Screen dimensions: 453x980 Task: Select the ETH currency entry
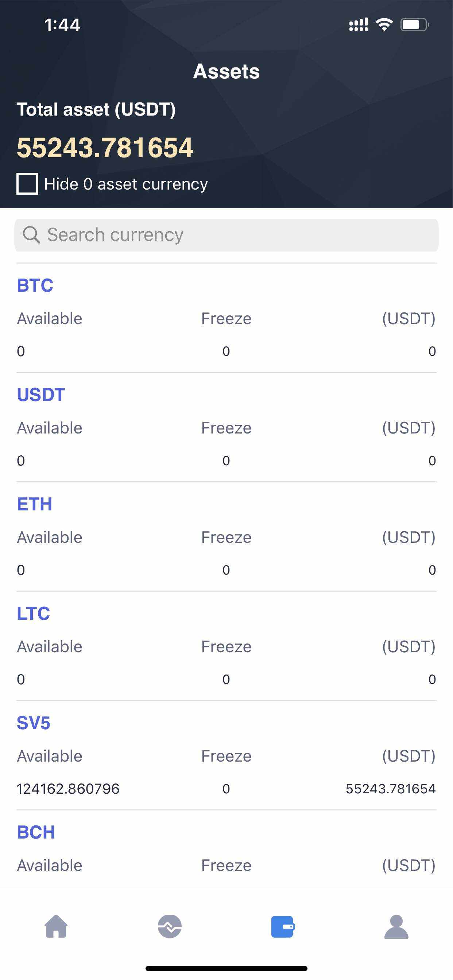[x=35, y=504]
